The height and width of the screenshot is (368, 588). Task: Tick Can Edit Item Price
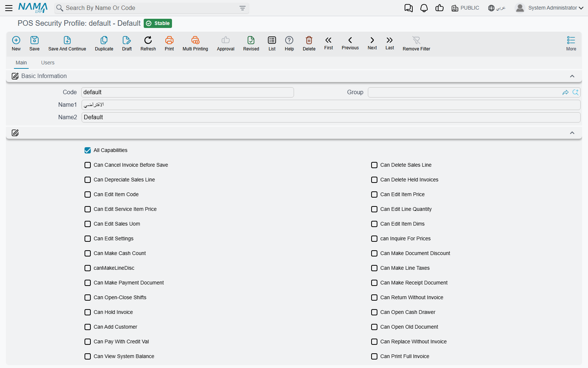374,194
